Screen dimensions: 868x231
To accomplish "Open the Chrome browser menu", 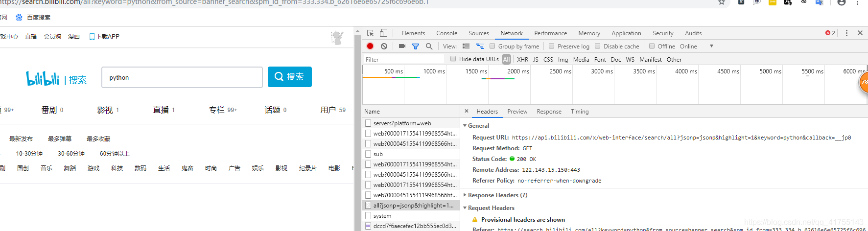I will tap(857, 2).
